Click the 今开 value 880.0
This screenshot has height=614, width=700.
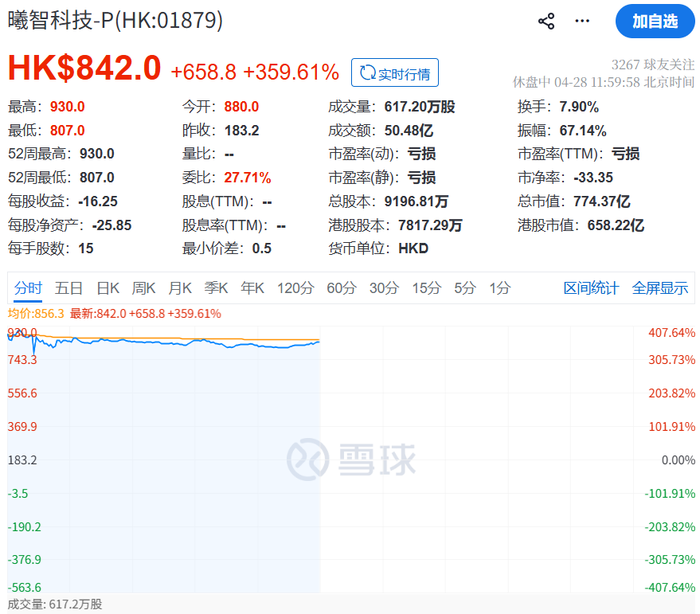[241, 107]
